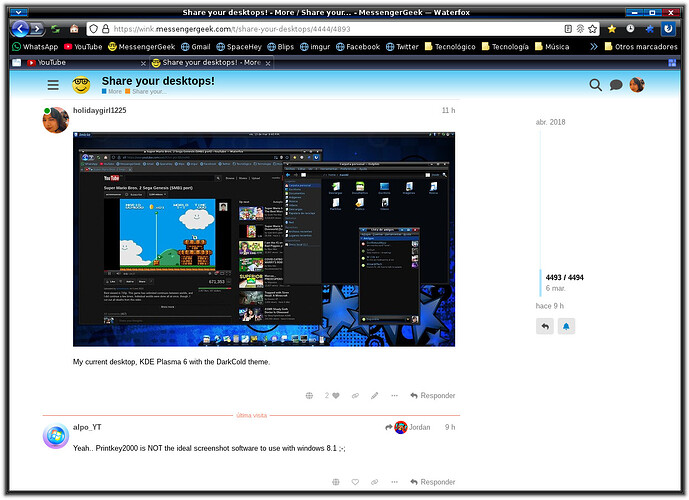The image size is (689, 500).
Task: Click the blue extension icon in the toolbar
Action: 649,29
